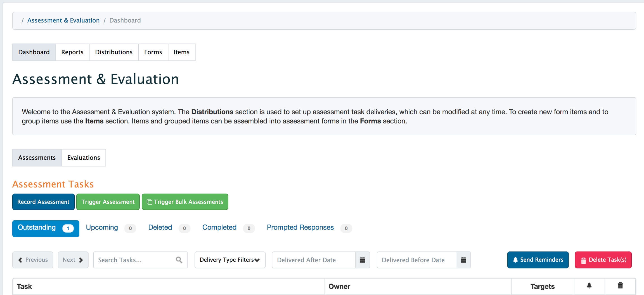Switch to the Reports tab
644x295 pixels.
(72, 52)
